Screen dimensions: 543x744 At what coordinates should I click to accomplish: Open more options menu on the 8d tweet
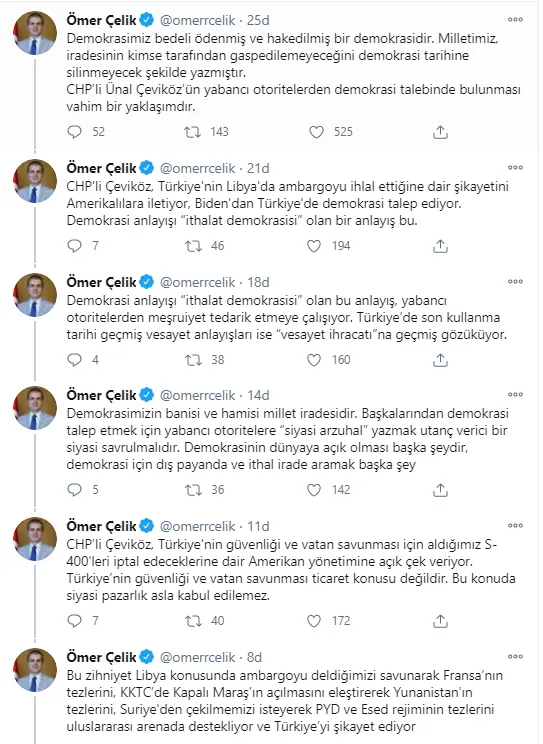coord(515,657)
